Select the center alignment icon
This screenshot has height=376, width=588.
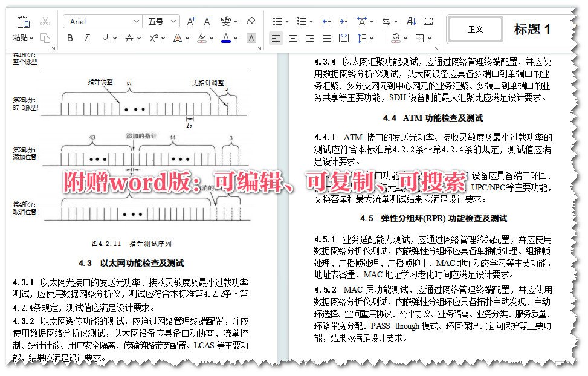click(293, 37)
